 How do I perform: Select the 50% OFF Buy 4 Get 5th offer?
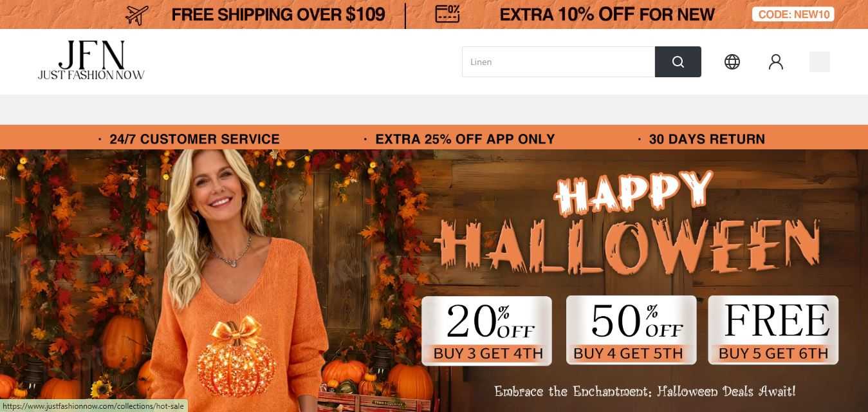pos(631,330)
